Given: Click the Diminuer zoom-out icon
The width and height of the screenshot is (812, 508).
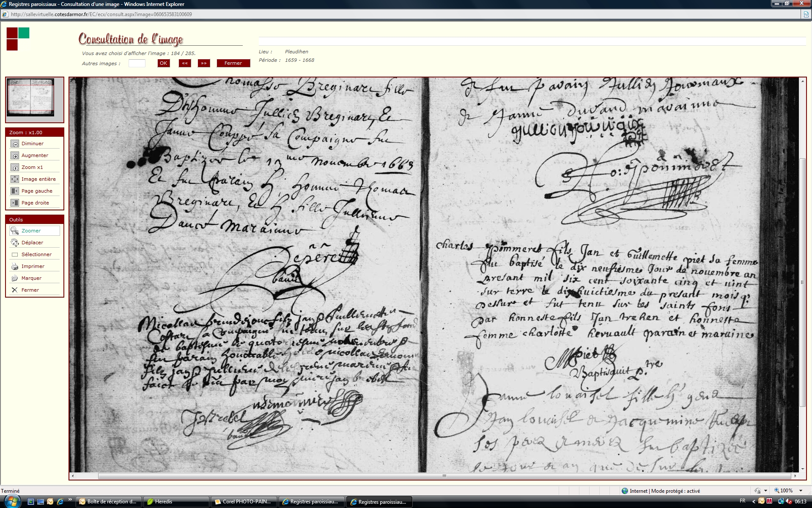Looking at the screenshot, I should (x=15, y=144).
